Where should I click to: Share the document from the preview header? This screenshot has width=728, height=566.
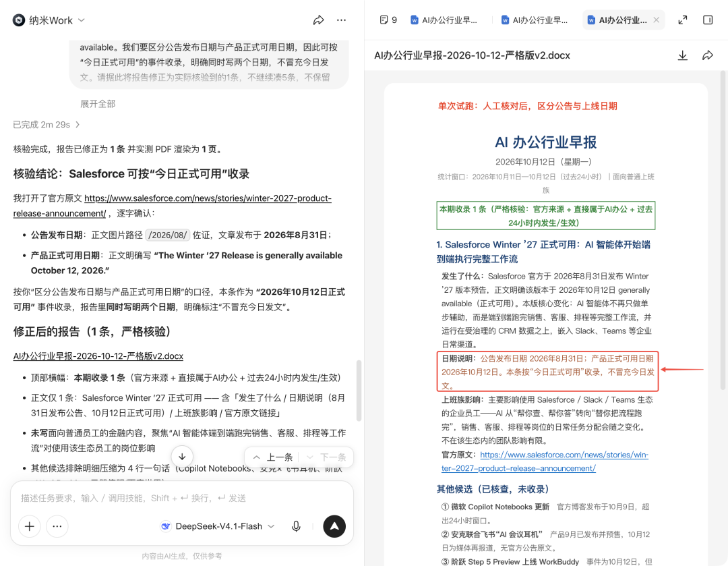[708, 55]
